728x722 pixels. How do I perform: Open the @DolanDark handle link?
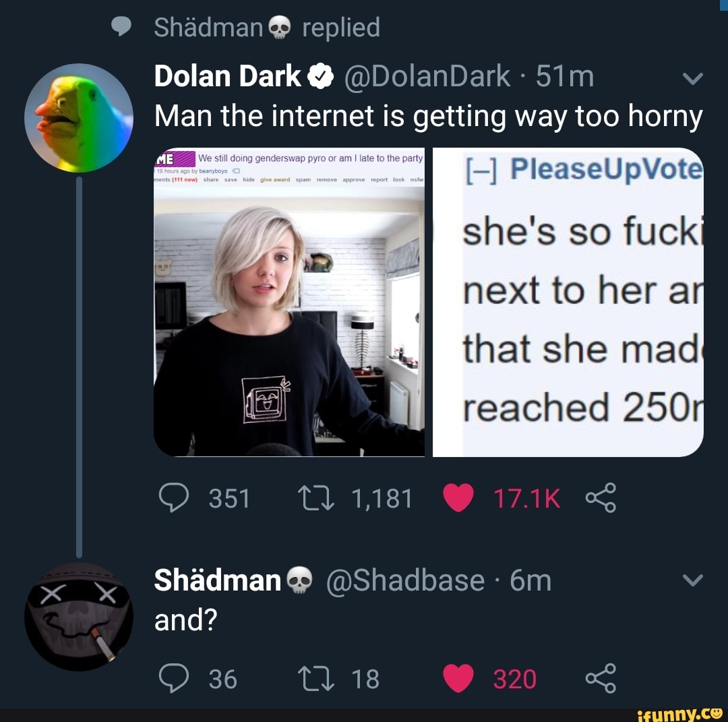(x=427, y=77)
